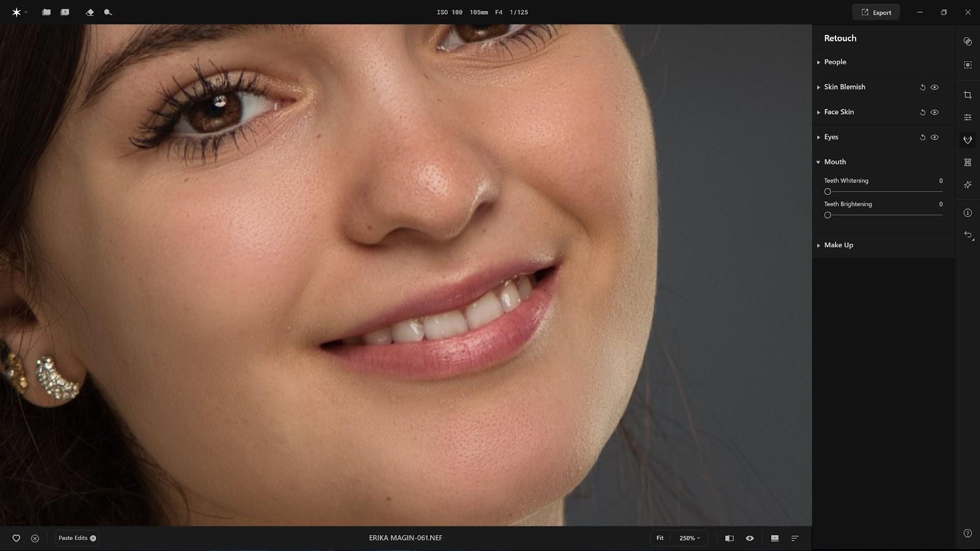The width and height of the screenshot is (980, 551).
Task: Toggle Eyes section visibility eye
Action: [x=935, y=138]
